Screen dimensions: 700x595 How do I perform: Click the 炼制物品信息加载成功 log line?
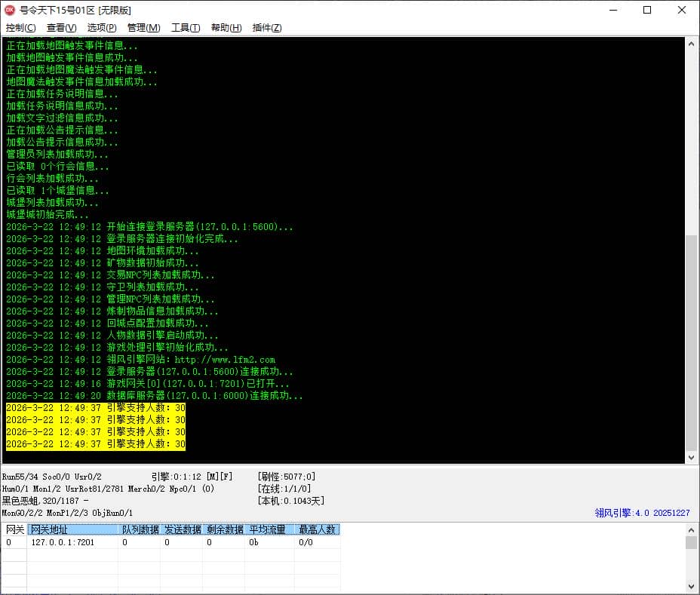(112, 311)
